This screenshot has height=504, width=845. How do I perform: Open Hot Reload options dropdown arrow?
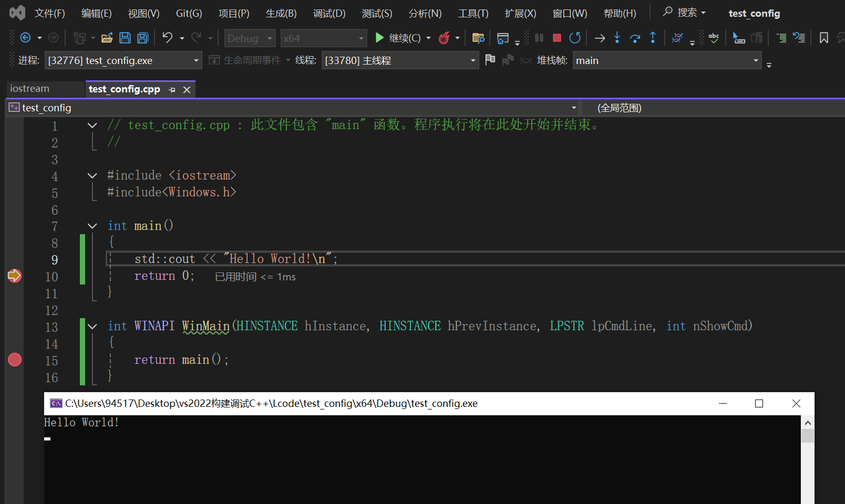[x=457, y=38]
